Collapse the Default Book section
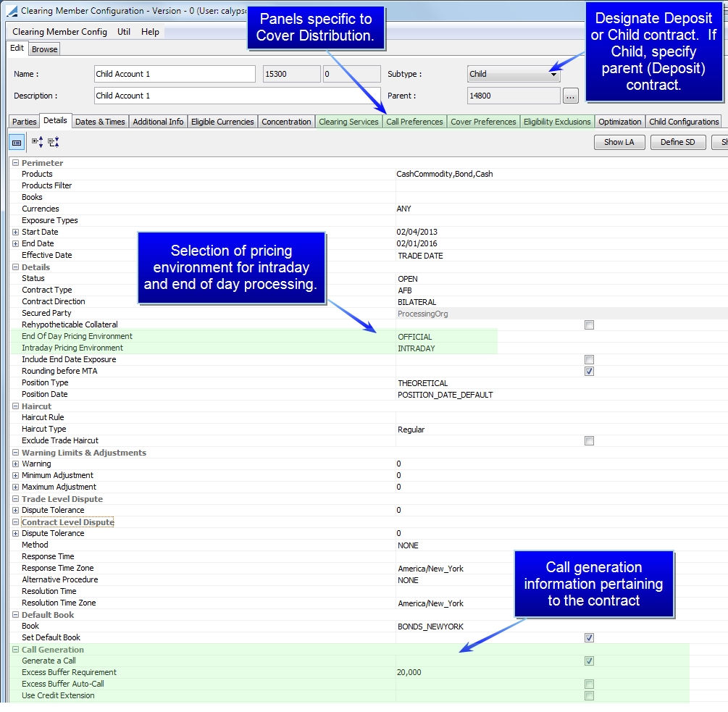Screen dimensions: 728x712 15,615
